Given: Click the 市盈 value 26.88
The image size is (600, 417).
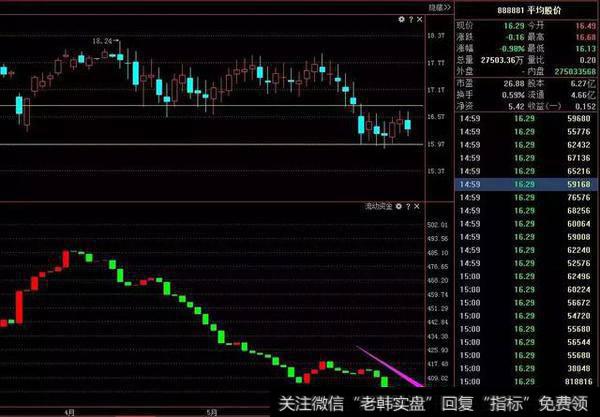Looking at the screenshot, I should [x=514, y=83].
